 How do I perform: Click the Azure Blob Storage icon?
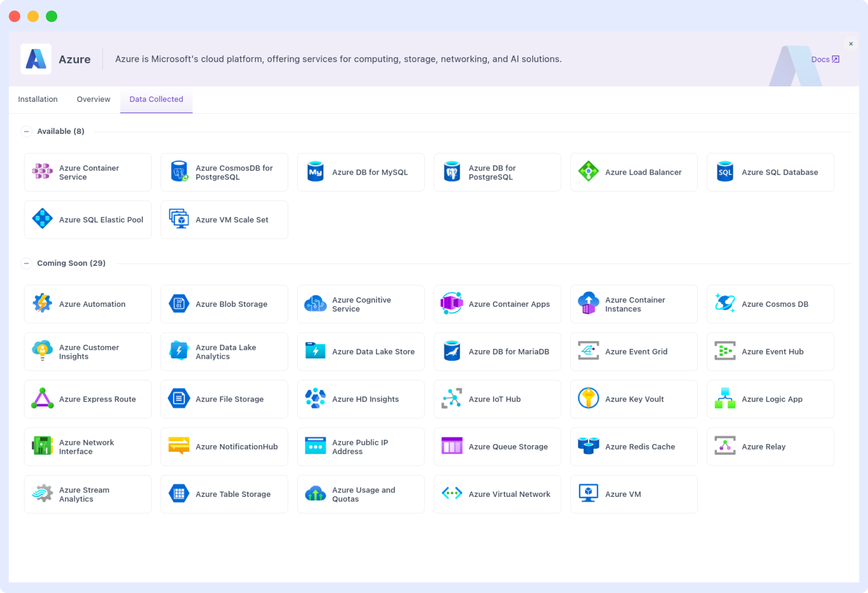[178, 304]
